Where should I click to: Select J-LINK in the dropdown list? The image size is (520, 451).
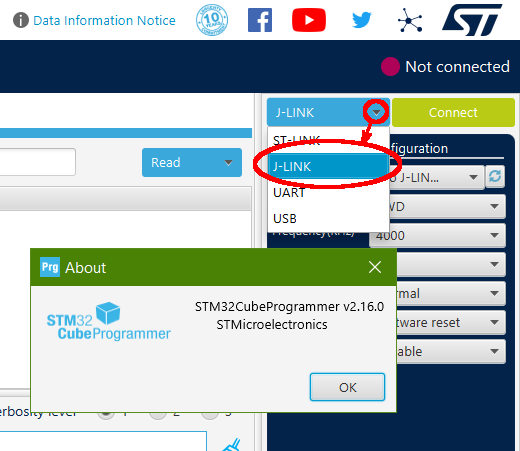click(328, 166)
